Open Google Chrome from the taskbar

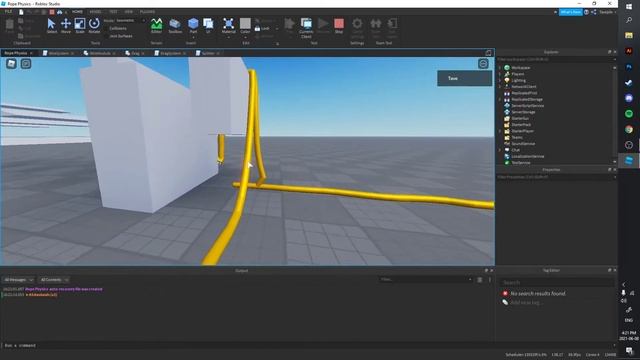[x=629, y=129]
